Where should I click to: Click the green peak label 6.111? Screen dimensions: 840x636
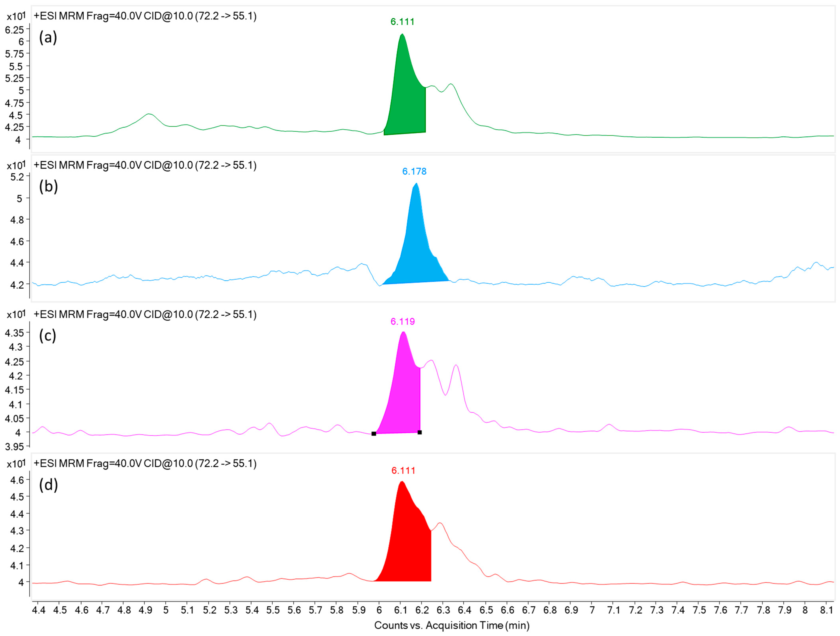coord(402,22)
